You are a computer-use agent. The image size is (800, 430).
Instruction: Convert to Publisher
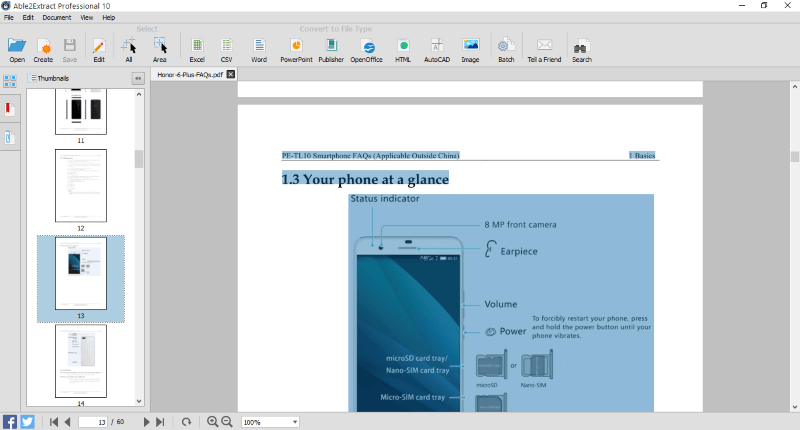pyautogui.click(x=331, y=50)
